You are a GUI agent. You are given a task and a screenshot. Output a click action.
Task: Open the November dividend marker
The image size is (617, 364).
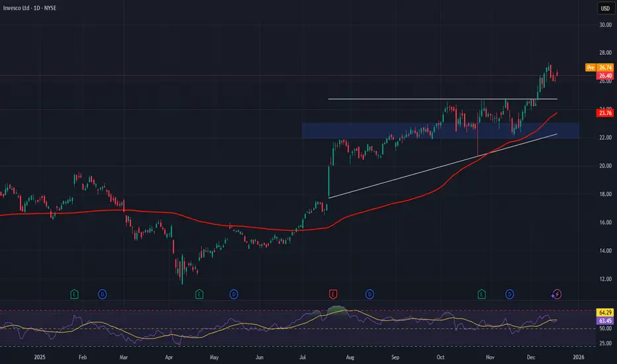pos(510,294)
